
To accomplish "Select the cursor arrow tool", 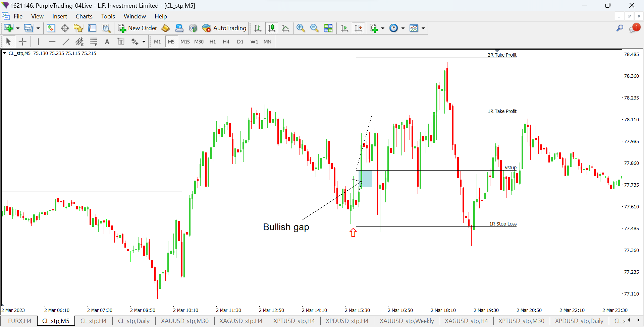I will [8, 42].
